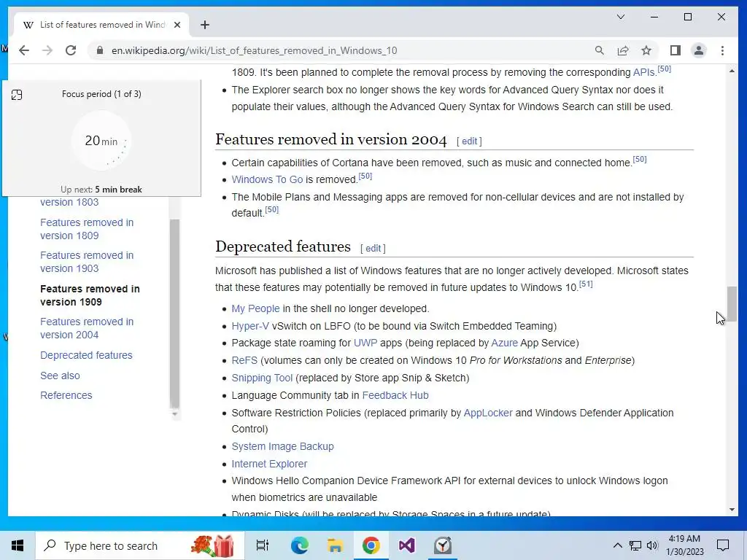Click the page scrollbar down arrow
This screenshot has width=747, height=560.
732,510
